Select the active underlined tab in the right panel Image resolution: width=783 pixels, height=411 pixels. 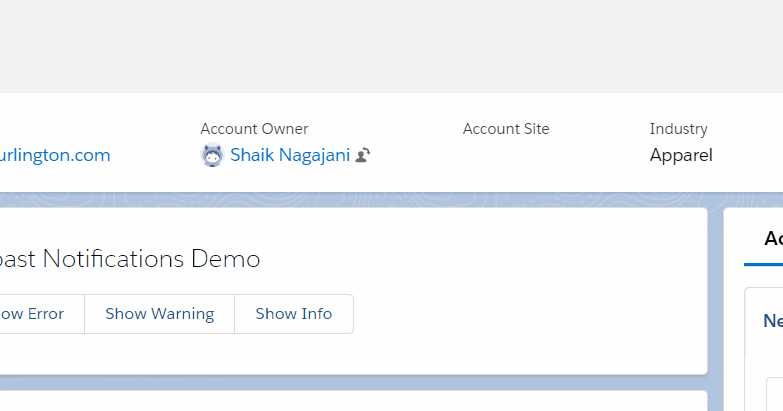point(770,239)
